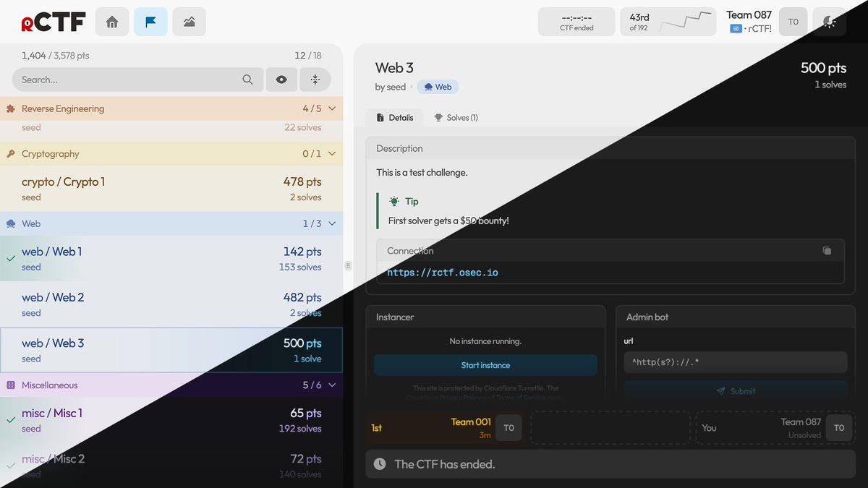Viewport: 868px width, 488px height.
Task: Click the 1st place Team 001 card
Action: pos(444,428)
